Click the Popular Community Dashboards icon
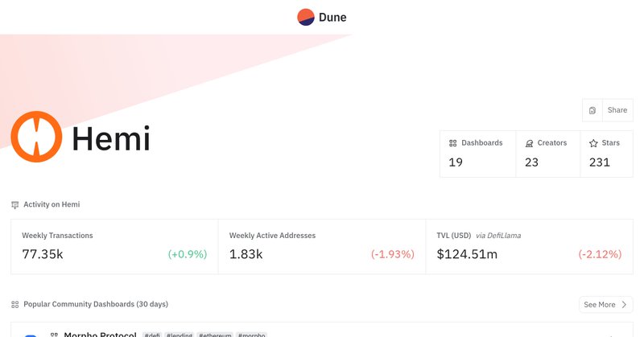644x337 pixels. (x=14, y=305)
